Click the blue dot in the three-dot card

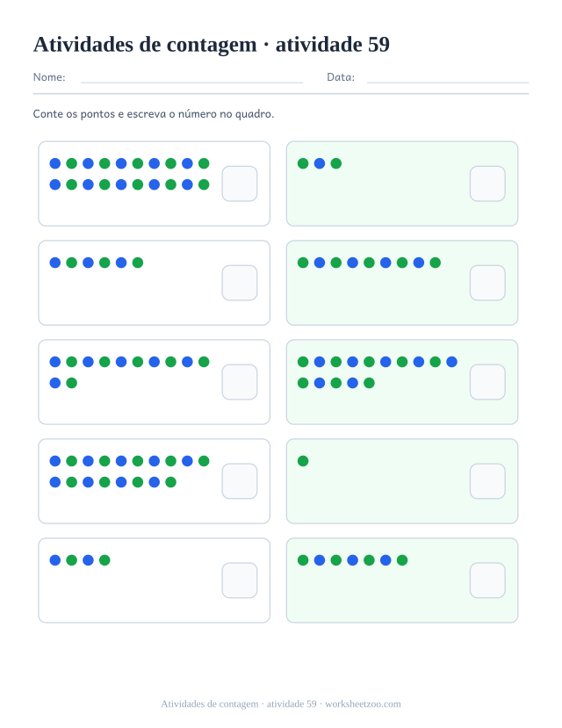point(320,163)
